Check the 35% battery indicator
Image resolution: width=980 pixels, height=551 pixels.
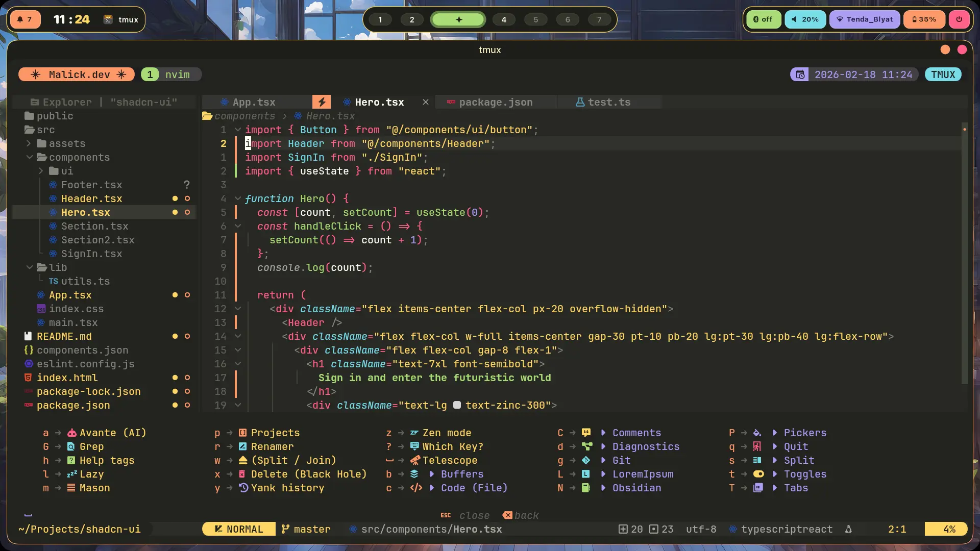[x=924, y=19]
